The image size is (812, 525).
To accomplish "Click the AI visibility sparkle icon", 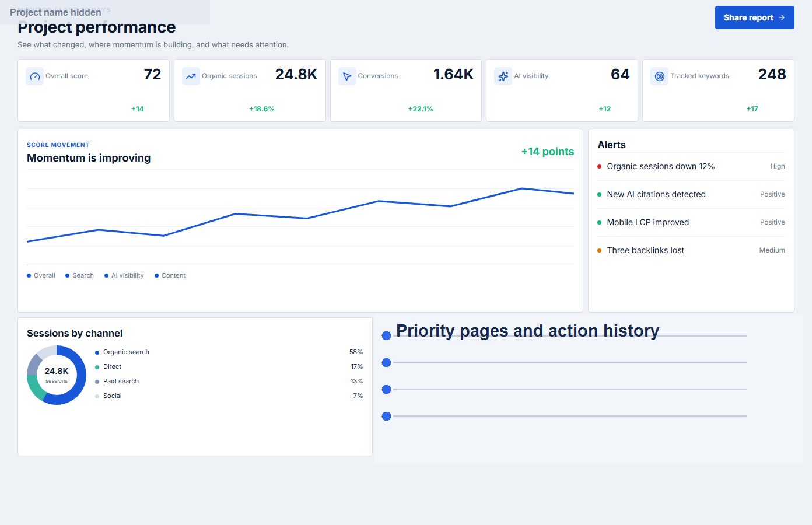I will coord(503,76).
